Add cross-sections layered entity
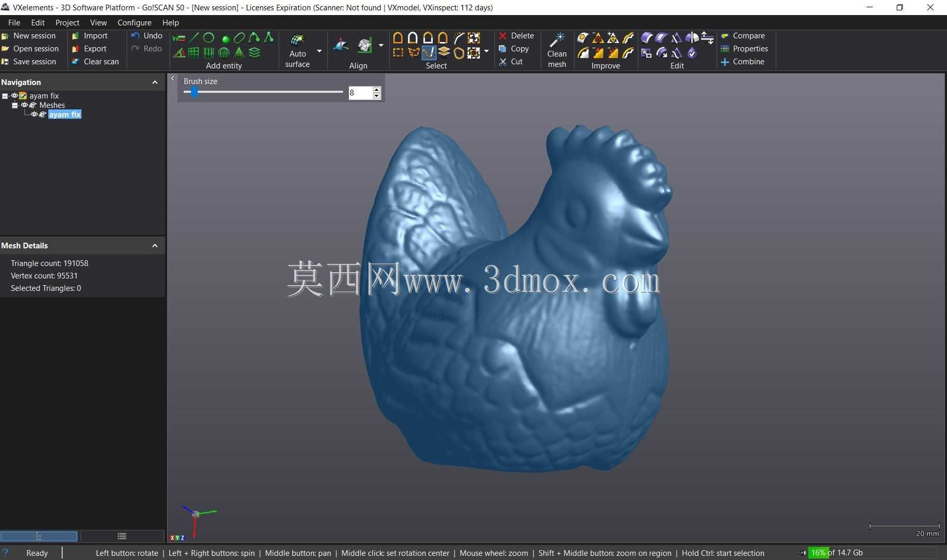Viewport: 947px width, 560px height. point(254,53)
